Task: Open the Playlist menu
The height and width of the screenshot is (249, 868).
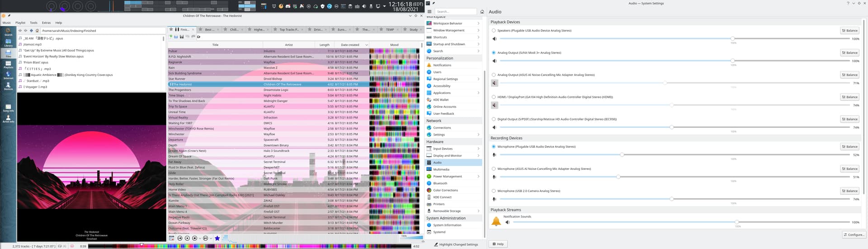Action: [20, 23]
